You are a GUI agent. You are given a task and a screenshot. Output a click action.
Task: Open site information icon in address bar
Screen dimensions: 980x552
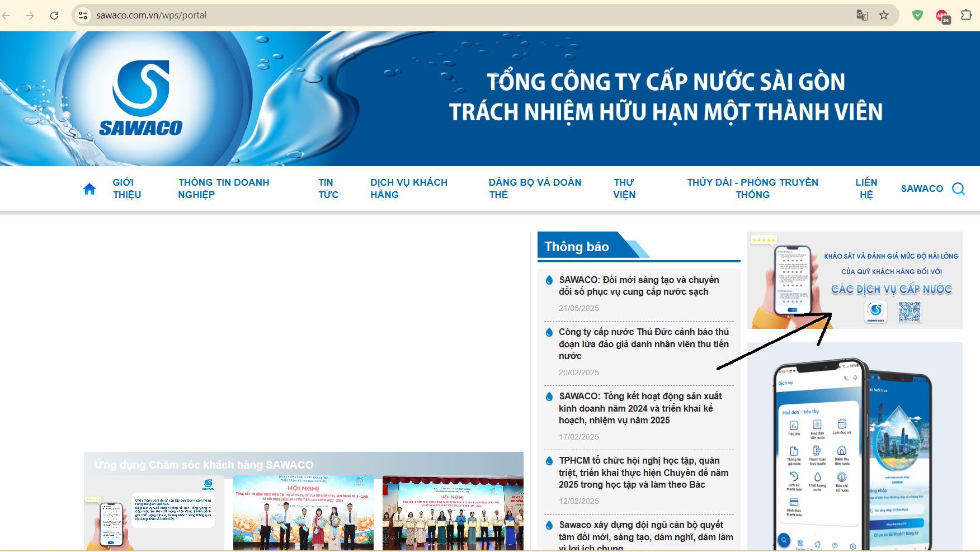click(83, 15)
